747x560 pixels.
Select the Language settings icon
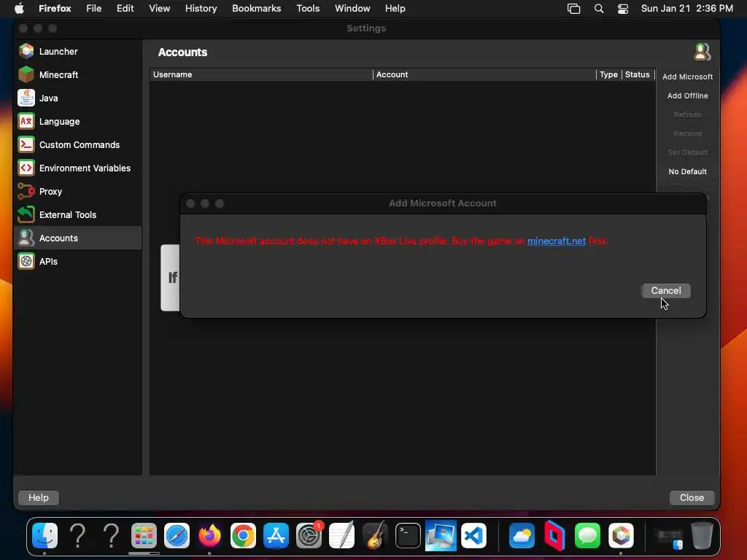(26, 121)
